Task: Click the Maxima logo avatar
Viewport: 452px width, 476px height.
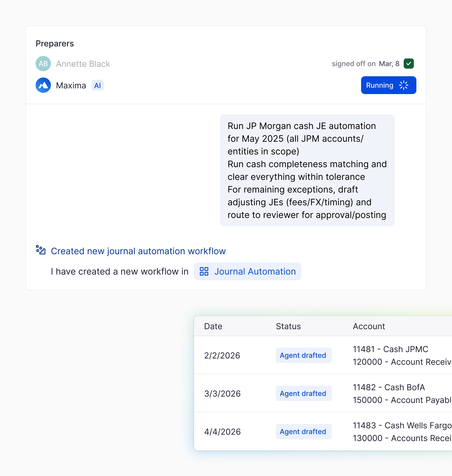Action: click(x=43, y=85)
